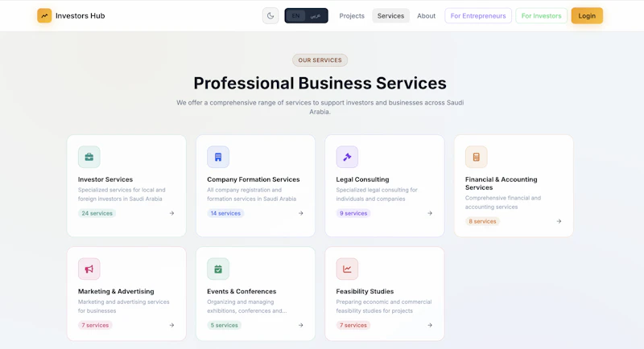Click the 9 services badge
Screen dimensions: 644x349
(353, 213)
